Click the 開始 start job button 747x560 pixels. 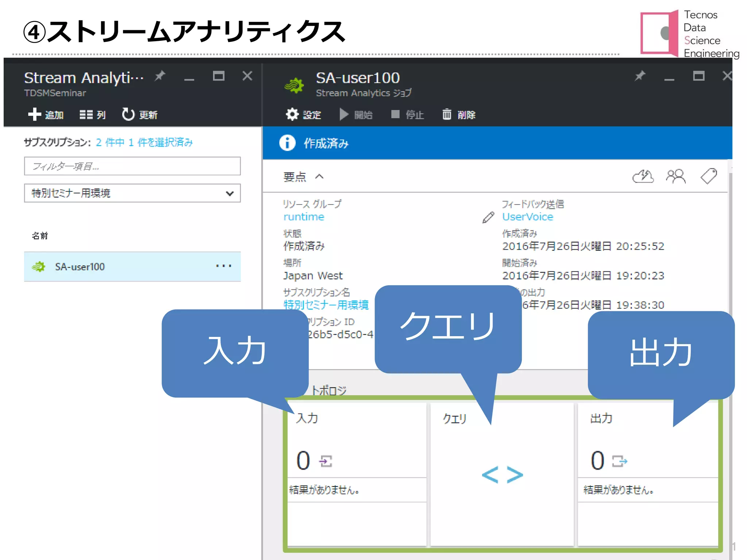click(x=356, y=114)
